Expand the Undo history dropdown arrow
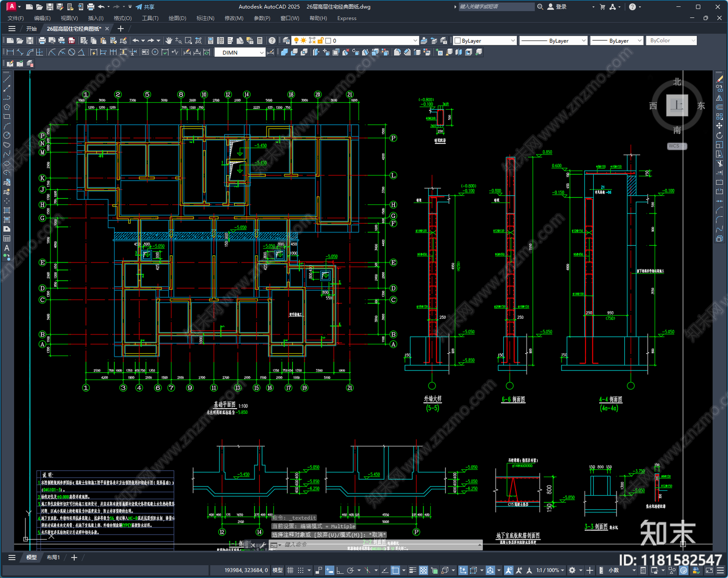728x578 pixels. pos(143,41)
